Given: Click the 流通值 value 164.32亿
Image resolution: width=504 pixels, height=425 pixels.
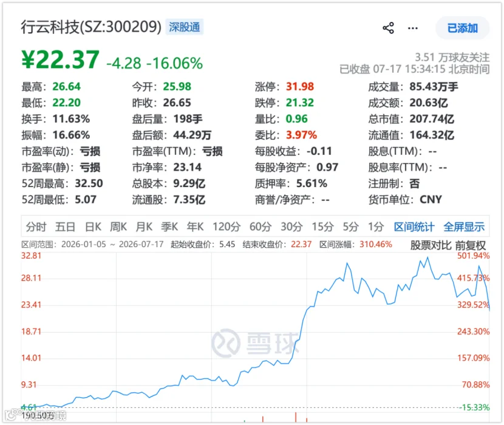Looking at the screenshot, I should click(432, 135).
